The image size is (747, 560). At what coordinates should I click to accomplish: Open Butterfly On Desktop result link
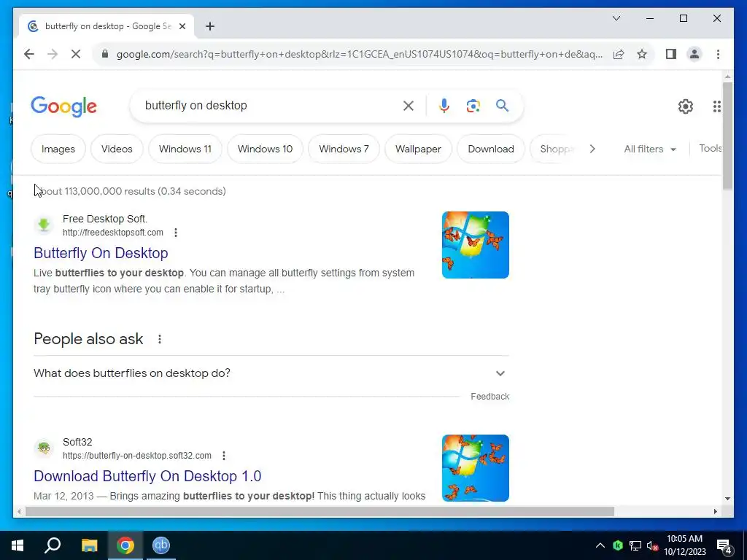click(x=101, y=253)
